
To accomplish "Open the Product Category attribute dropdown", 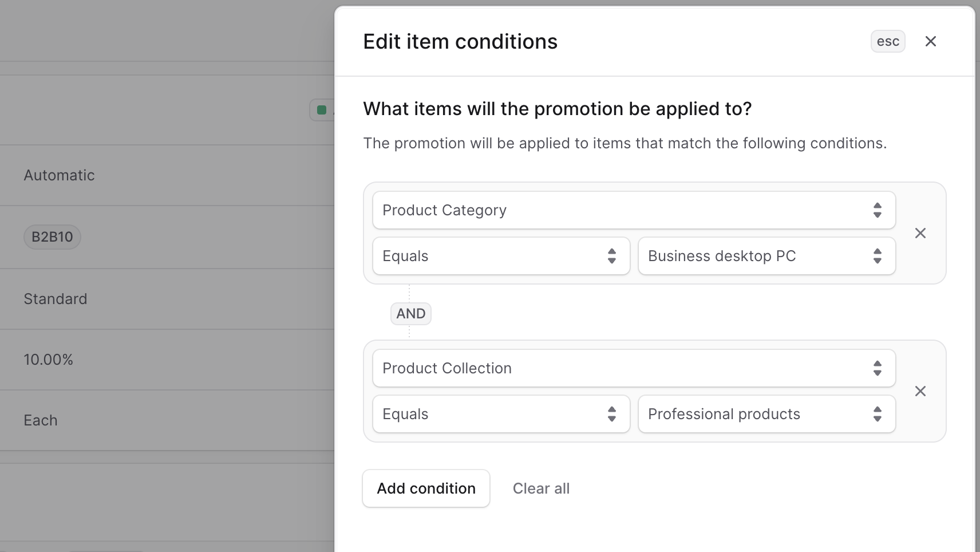I will pos(634,210).
